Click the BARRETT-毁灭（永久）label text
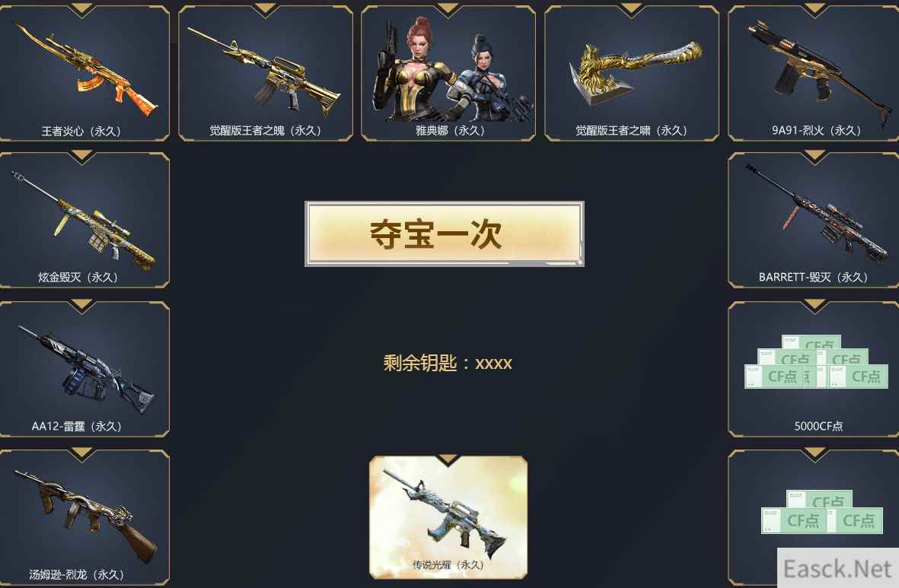This screenshot has height=588, width=899. (x=813, y=278)
